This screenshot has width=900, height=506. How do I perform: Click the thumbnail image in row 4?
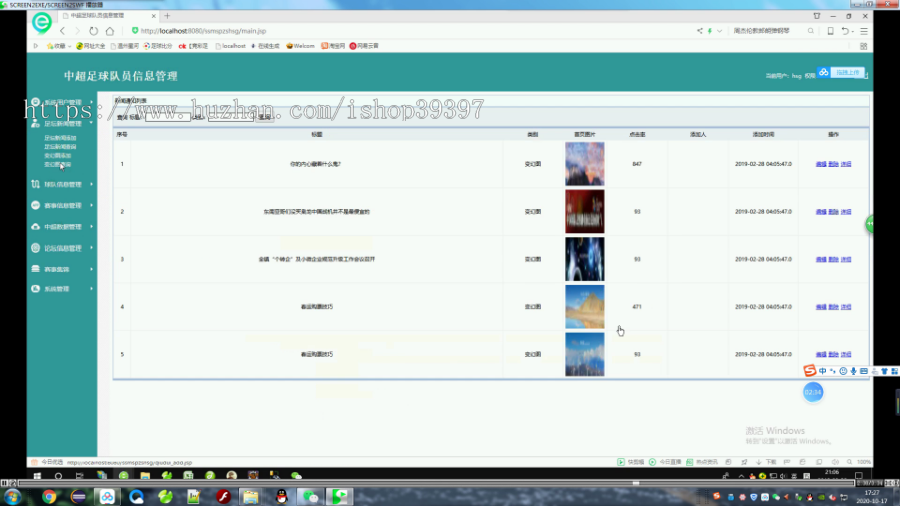584,307
